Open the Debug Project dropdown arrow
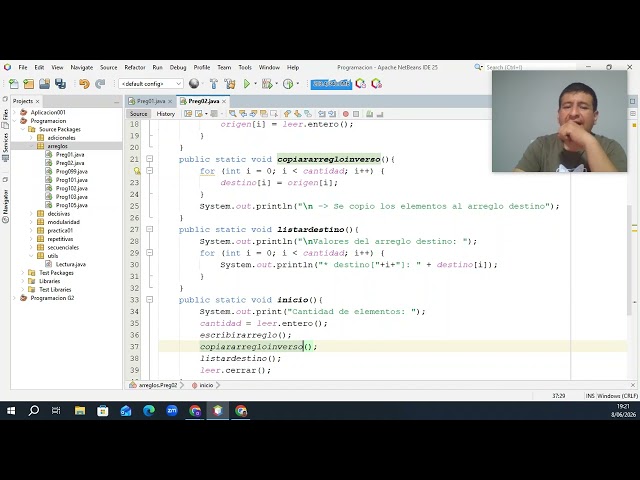This screenshot has width=640, height=480. (277, 84)
